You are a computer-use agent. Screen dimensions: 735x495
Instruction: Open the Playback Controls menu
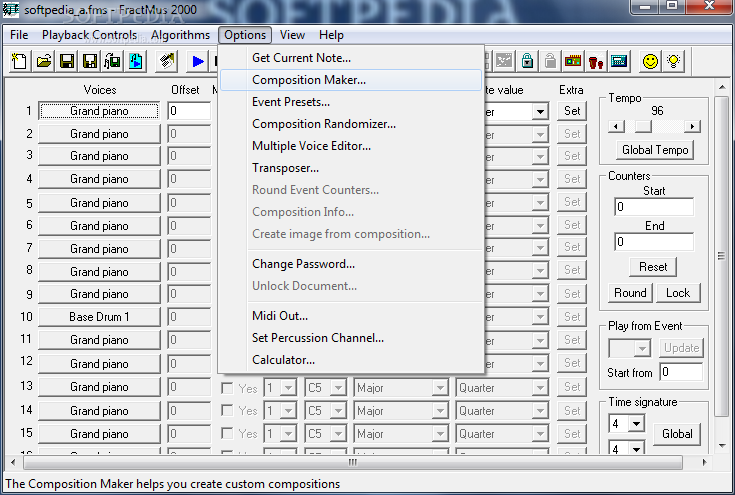[90, 35]
